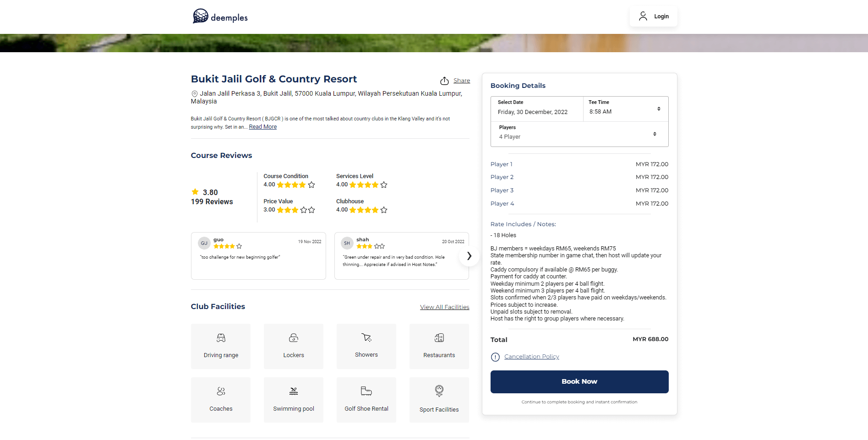Click the Golf Shoe Rental icon
This screenshot has height=440, width=868.
(366, 391)
